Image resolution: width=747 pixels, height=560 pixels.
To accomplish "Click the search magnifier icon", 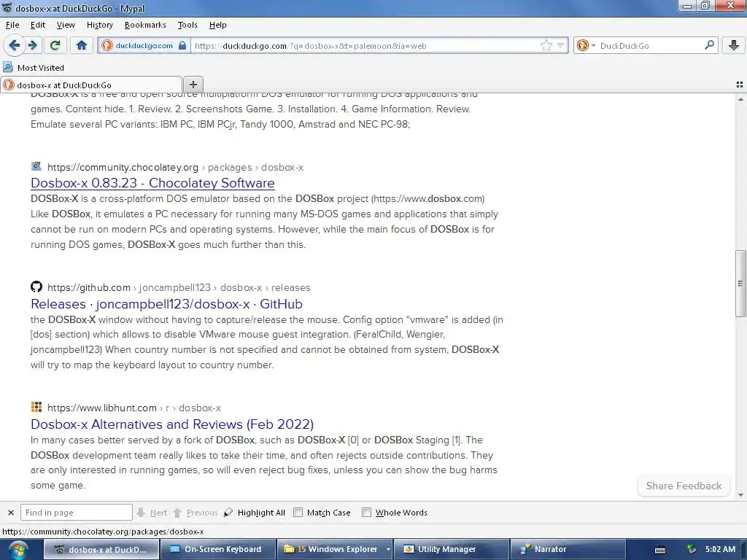I will [709, 45].
